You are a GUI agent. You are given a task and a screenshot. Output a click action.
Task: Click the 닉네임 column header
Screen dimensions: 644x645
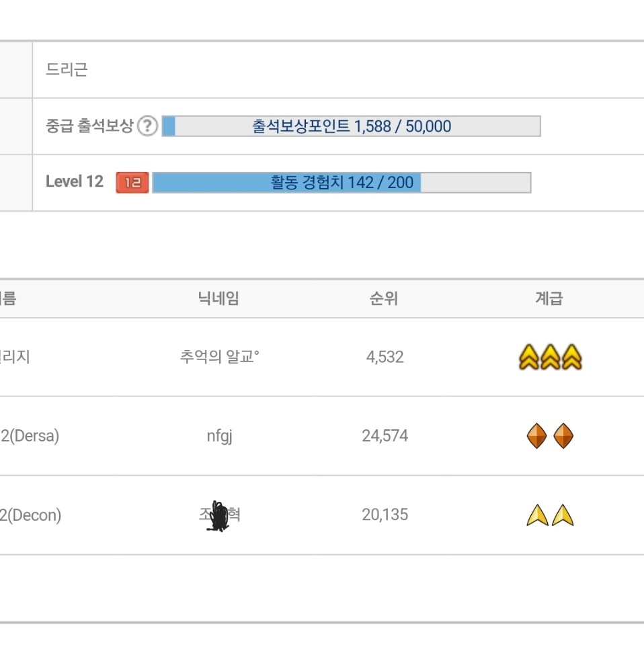[218, 299]
